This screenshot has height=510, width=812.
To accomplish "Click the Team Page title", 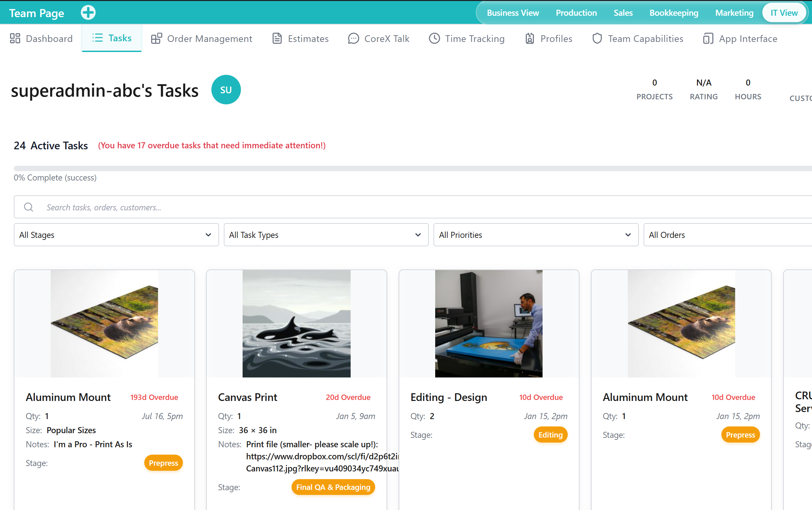I will click(37, 13).
